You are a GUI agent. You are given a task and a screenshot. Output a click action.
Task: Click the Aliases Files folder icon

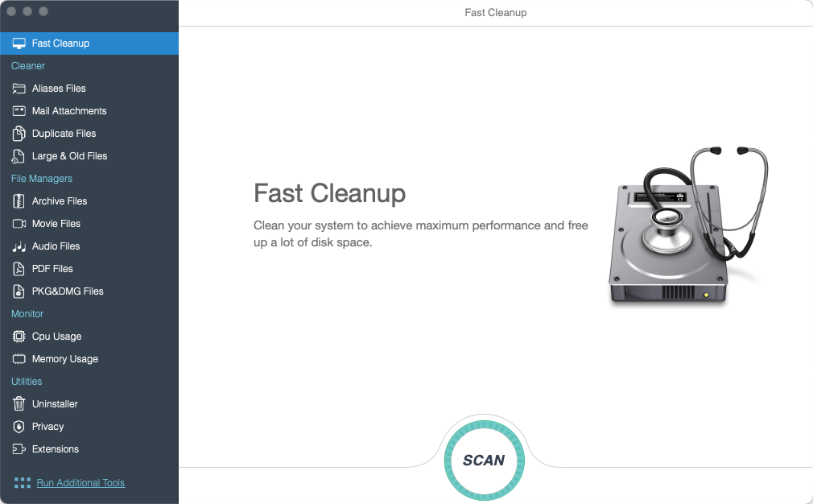19,89
